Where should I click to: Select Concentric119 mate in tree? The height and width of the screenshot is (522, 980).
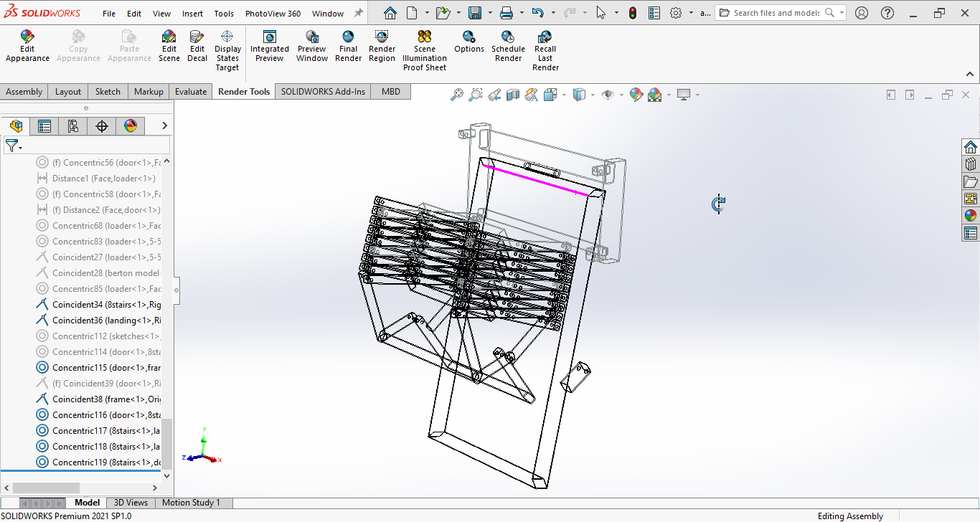99,462
